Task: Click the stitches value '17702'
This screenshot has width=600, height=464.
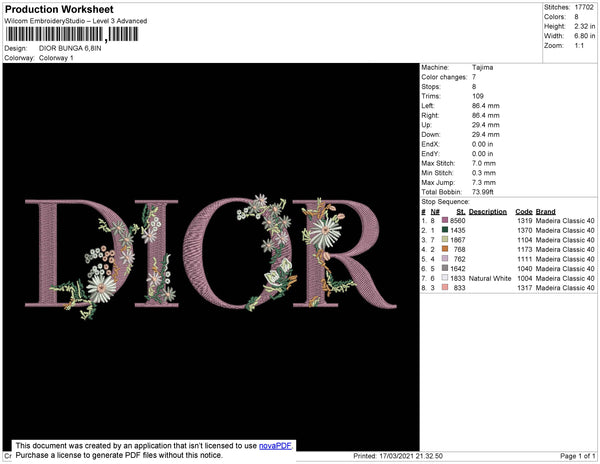Action: pyautogui.click(x=584, y=7)
